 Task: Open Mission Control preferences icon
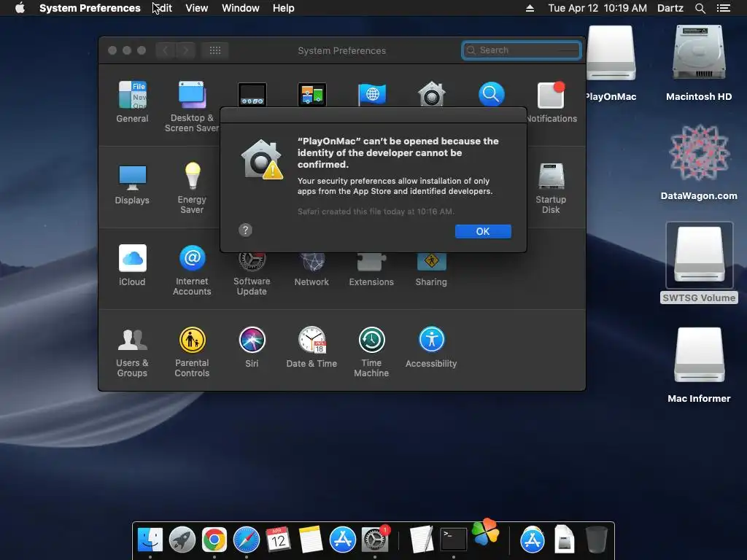[312, 94]
